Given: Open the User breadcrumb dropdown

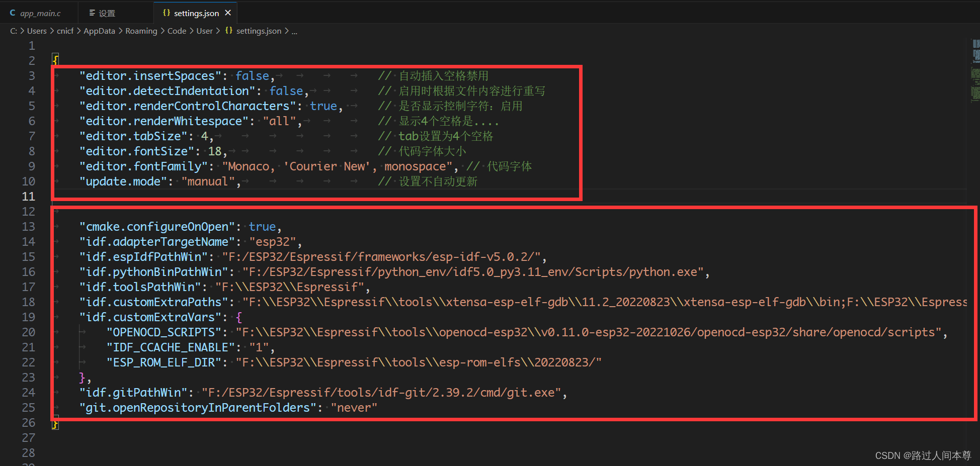Looking at the screenshot, I should coord(204,31).
